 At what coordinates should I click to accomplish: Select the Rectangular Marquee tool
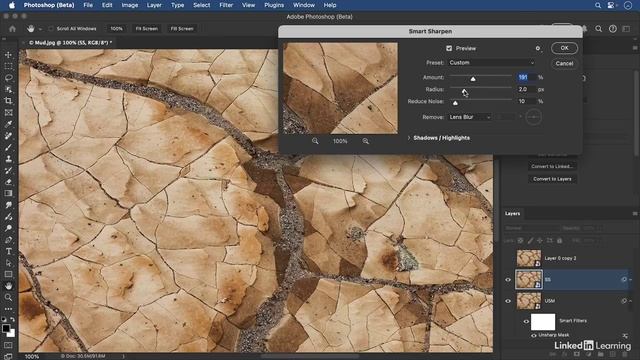8,66
